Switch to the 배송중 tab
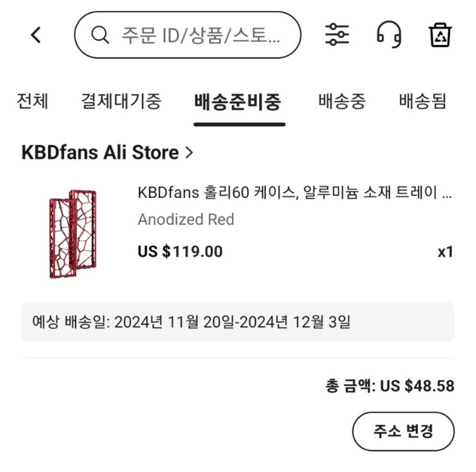 (341, 101)
